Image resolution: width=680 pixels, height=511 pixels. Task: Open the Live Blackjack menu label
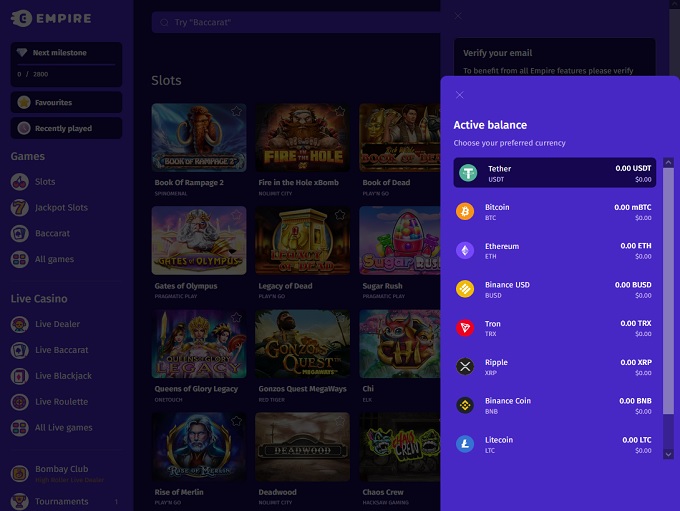tap(63, 376)
